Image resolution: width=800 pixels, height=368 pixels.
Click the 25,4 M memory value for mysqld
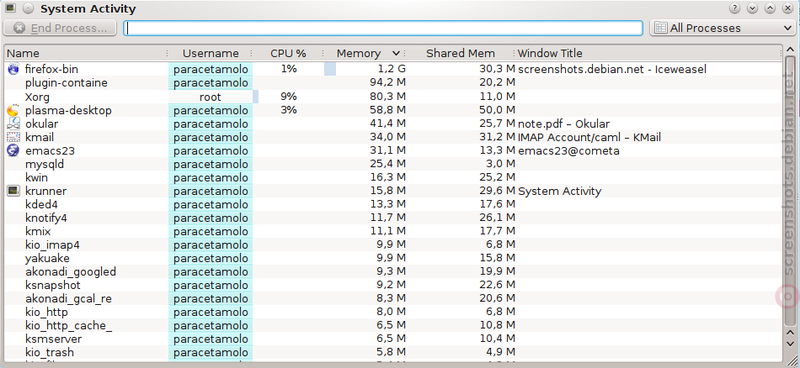tap(387, 164)
